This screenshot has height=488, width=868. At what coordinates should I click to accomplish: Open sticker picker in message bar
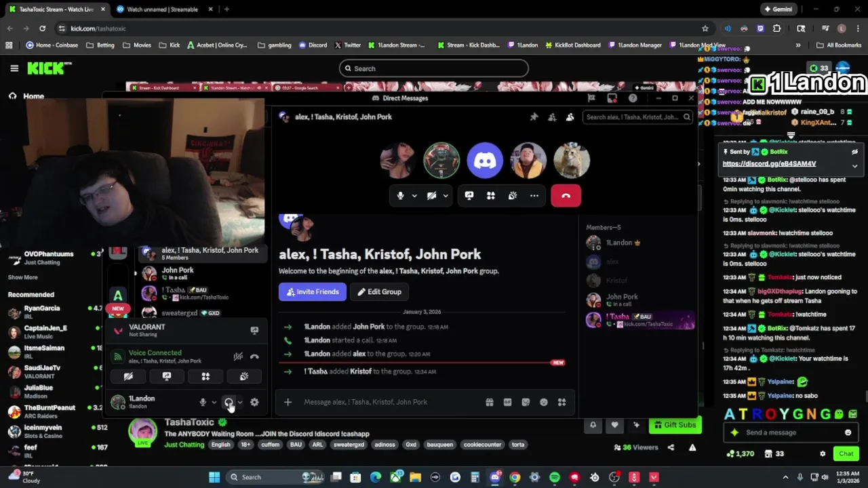point(526,402)
